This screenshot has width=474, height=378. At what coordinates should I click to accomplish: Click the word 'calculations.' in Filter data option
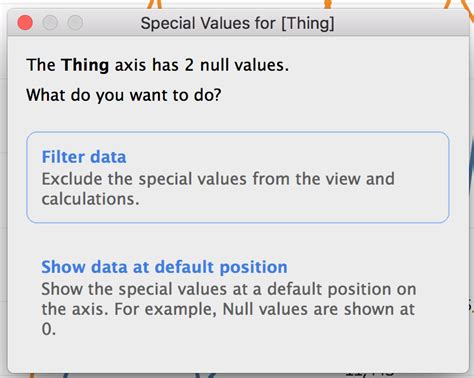(90, 199)
